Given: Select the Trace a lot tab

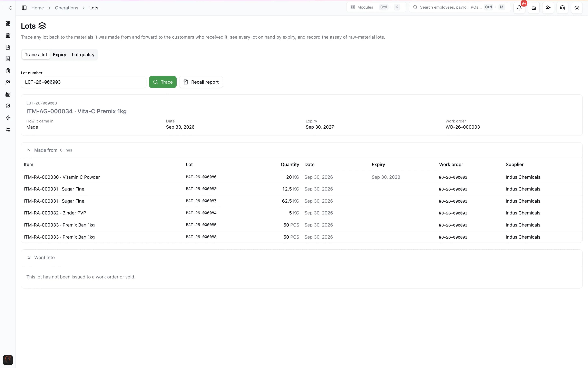Looking at the screenshot, I should pos(36,55).
